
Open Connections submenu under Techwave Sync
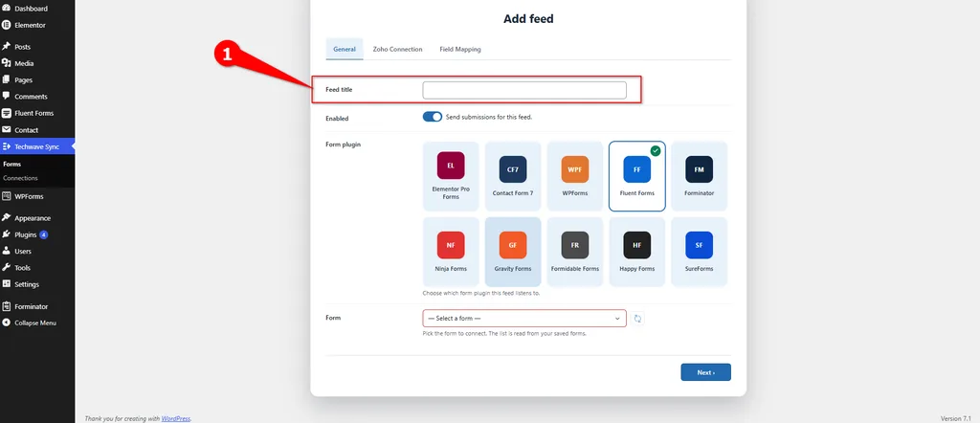pyautogui.click(x=21, y=178)
